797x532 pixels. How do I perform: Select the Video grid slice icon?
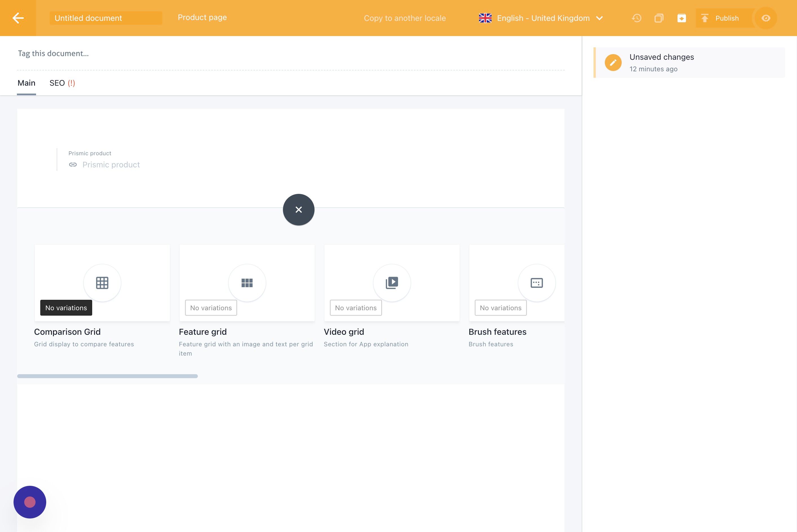pos(392,283)
